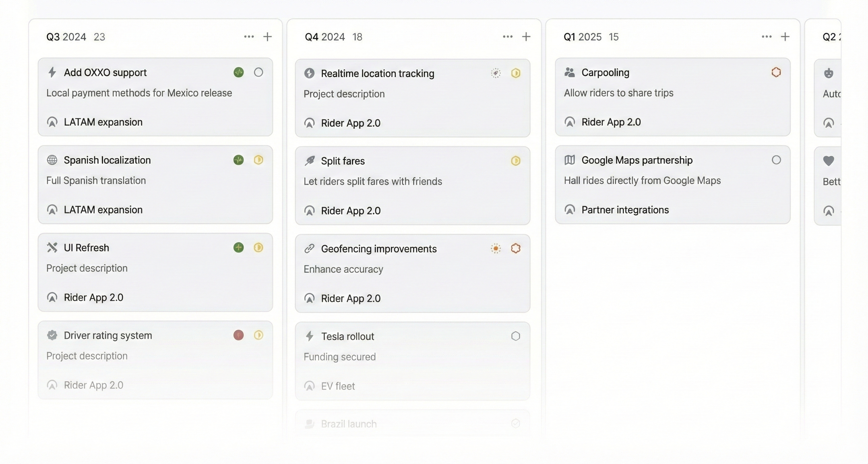Open the options menu for Q3 2024 column
Viewport: 868px width, 464px height.
[249, 36]
